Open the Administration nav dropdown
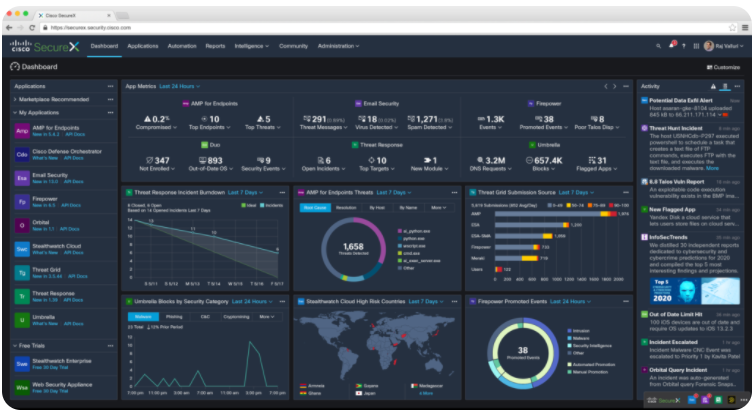The image size is (756, 416). [338, 46]
